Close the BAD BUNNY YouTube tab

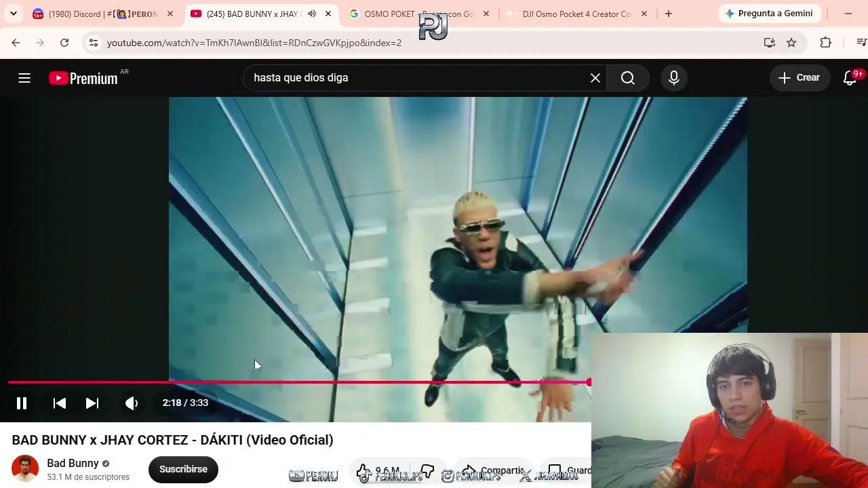(328, 14)
